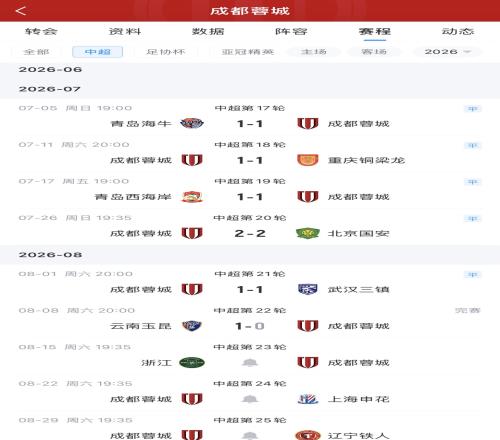The height and width of the screenshot is (440, 500).
Task: Filter matches by 足协杯
Action: (166, 52)
